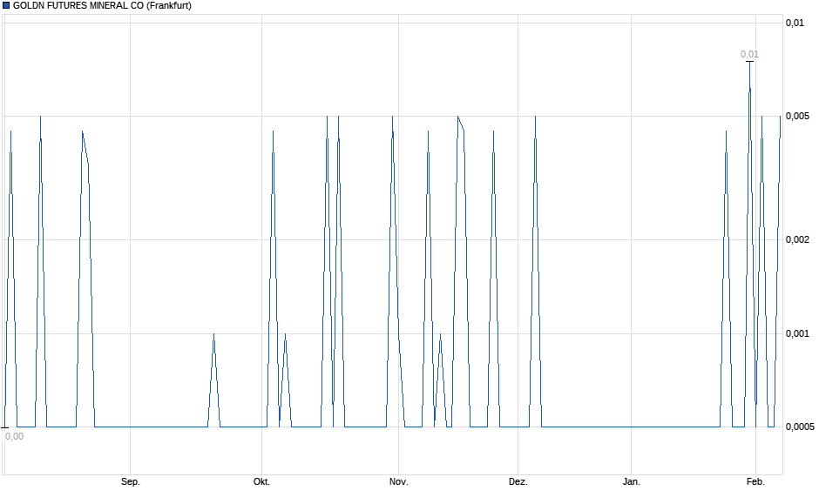Image resolution: width=819 pixels, height=504 pixels.
Task: Click the Nov. month axis label
Action: pos(398,481)
